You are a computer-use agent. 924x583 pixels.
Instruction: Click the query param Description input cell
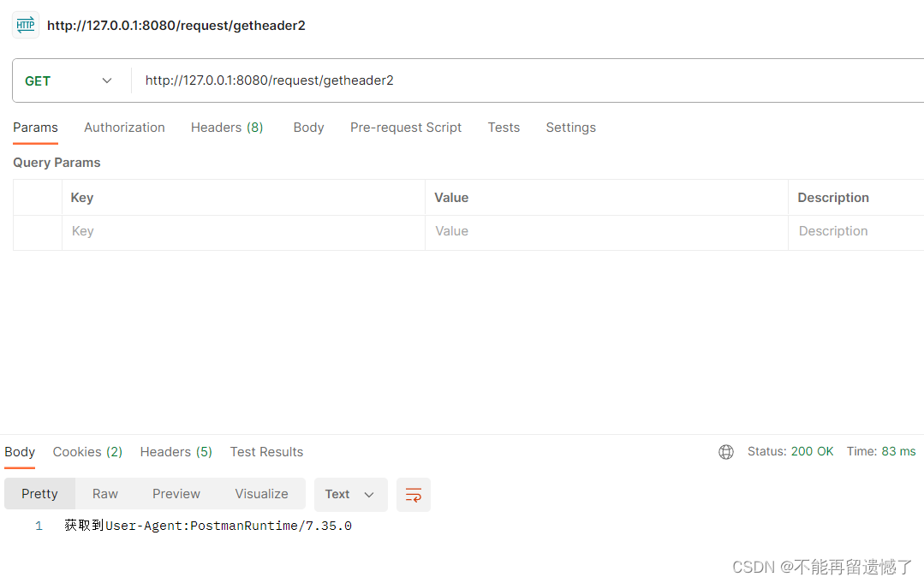click(856, 231)
